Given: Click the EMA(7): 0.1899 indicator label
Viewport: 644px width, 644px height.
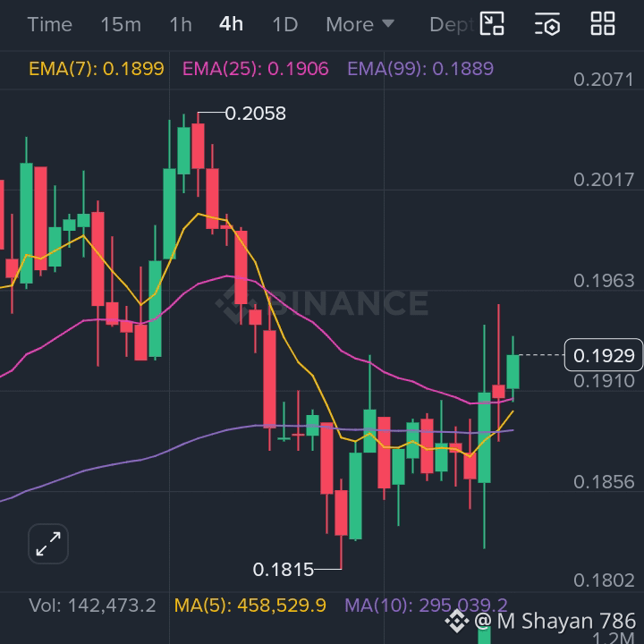Looking at the screenshot, I should coord(96,69).
